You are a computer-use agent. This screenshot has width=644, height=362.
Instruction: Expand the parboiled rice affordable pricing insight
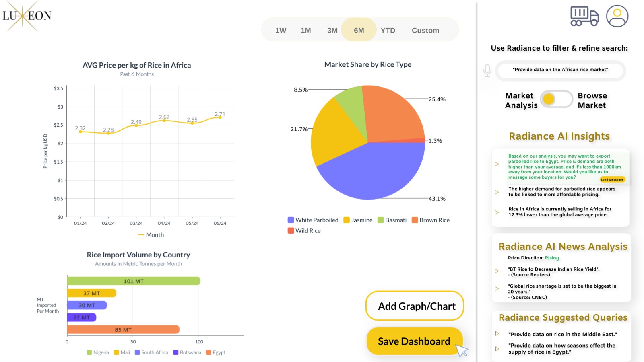497,192
